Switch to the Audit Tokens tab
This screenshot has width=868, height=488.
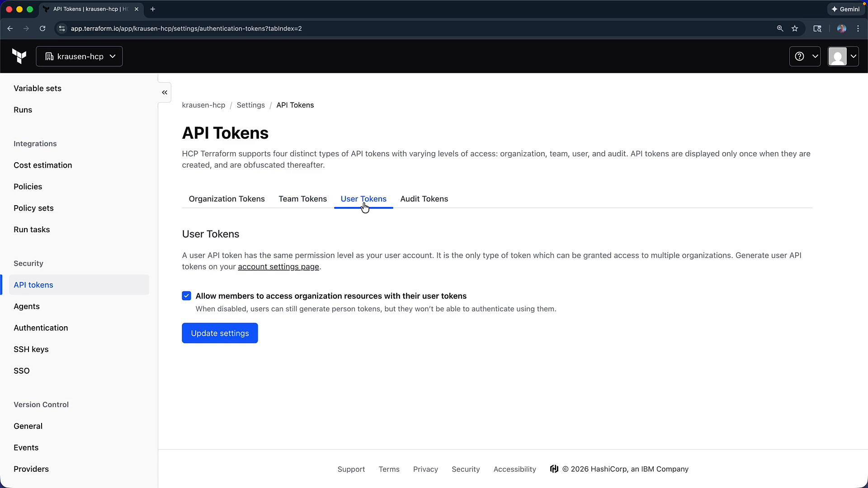424,199
